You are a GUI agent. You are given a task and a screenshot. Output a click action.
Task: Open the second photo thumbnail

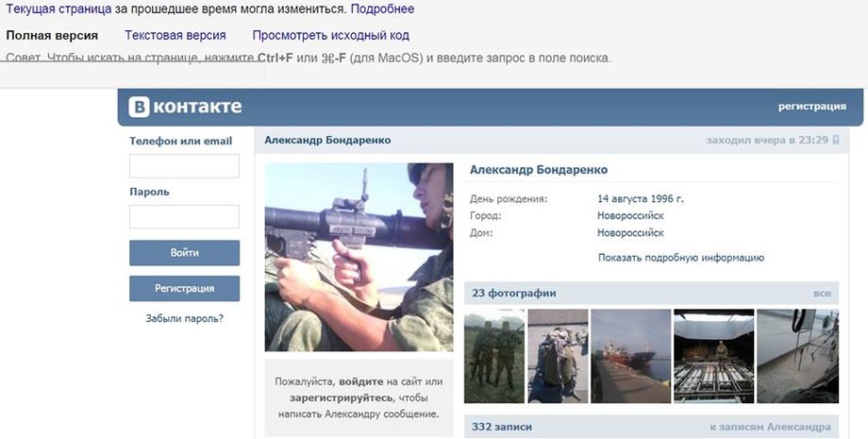coord(557,356)
